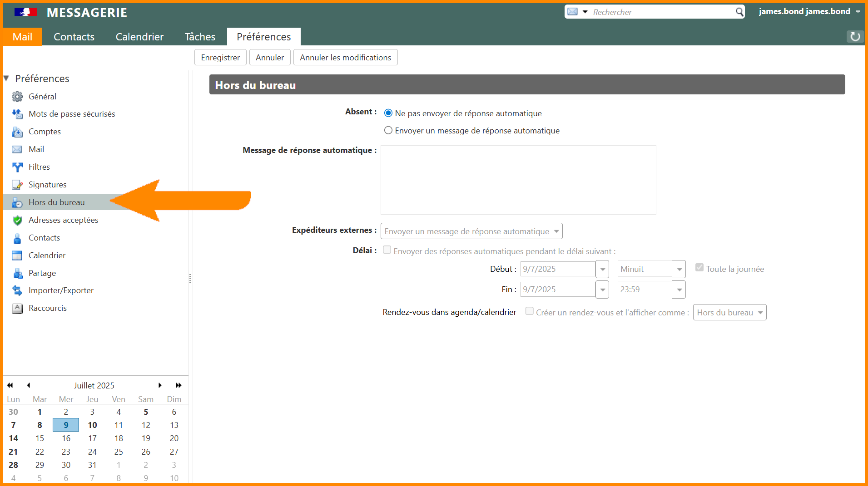Image resolution: width=868 pixels, height=486 pixels.
Task: Click 'Annuler les modifications' button
Action: coord(345,58)
